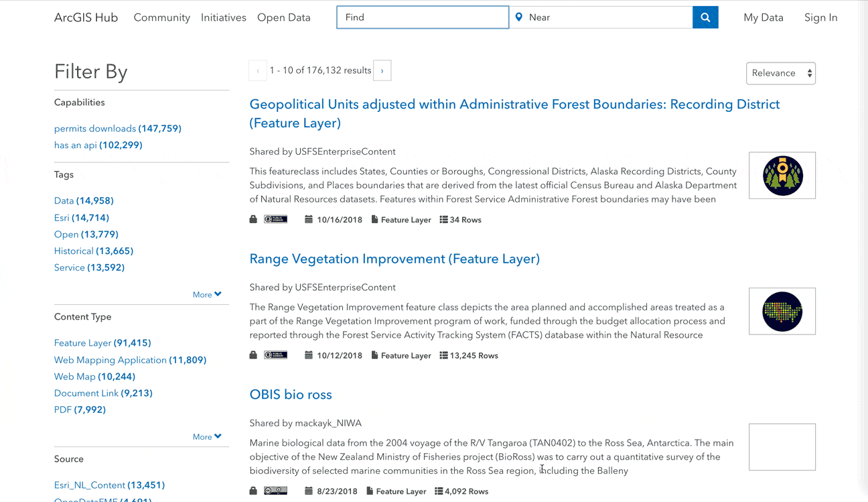Click the forest badge thumbnail
This screenshot has width=868, height=502.
click(782, 175)
